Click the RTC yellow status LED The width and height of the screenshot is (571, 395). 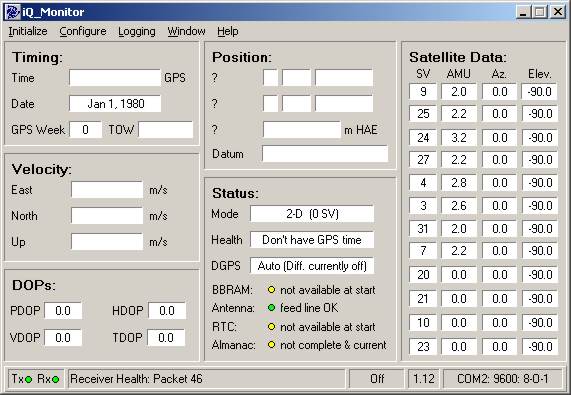271,327
